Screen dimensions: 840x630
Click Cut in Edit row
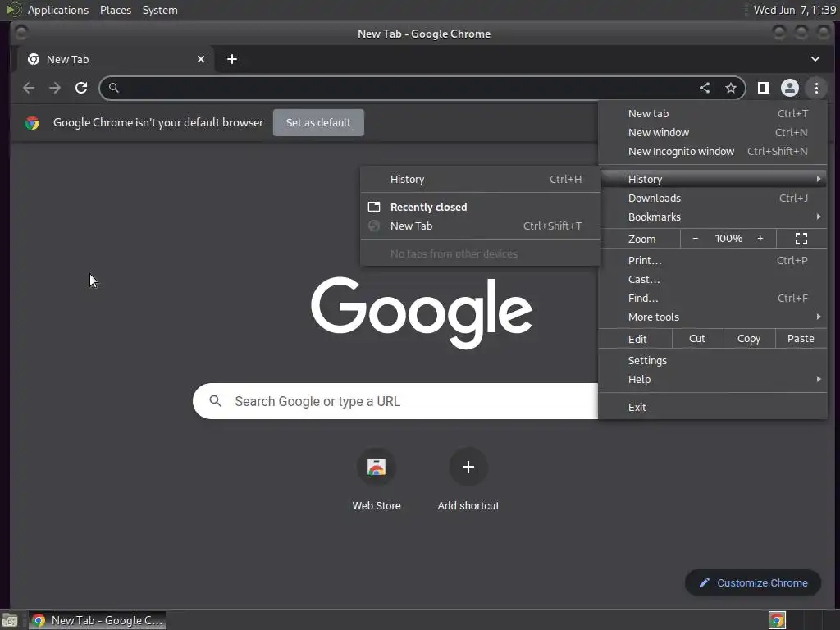pyautogui.click(x=697, y=339)
